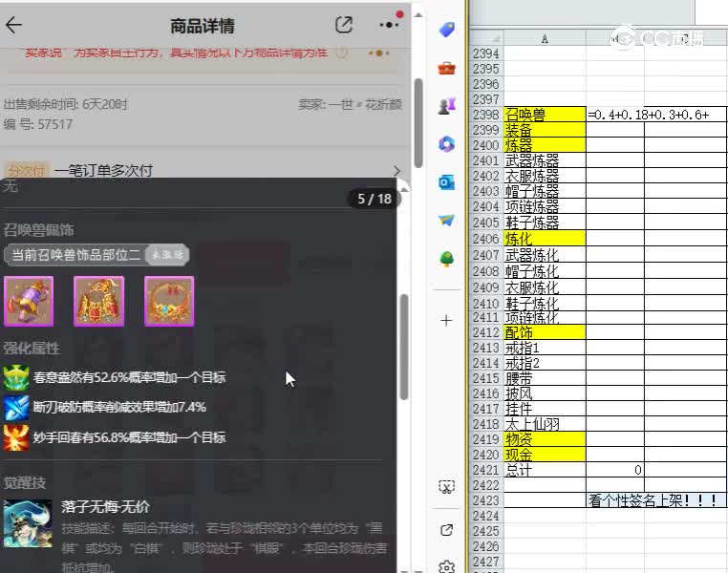The height and width of the screenshot is (573, 728).
Task: Select cell 帽子炼化
Action: [x=545, y=271]
